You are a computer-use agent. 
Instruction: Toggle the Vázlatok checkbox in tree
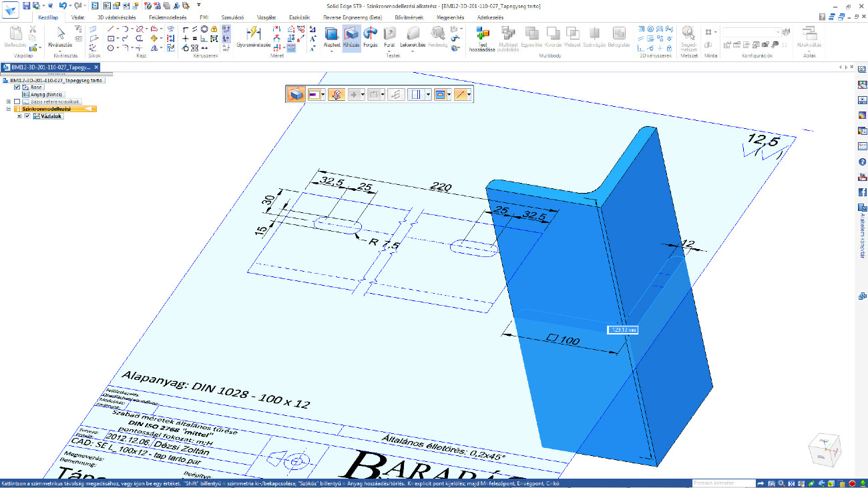[27, 116]
